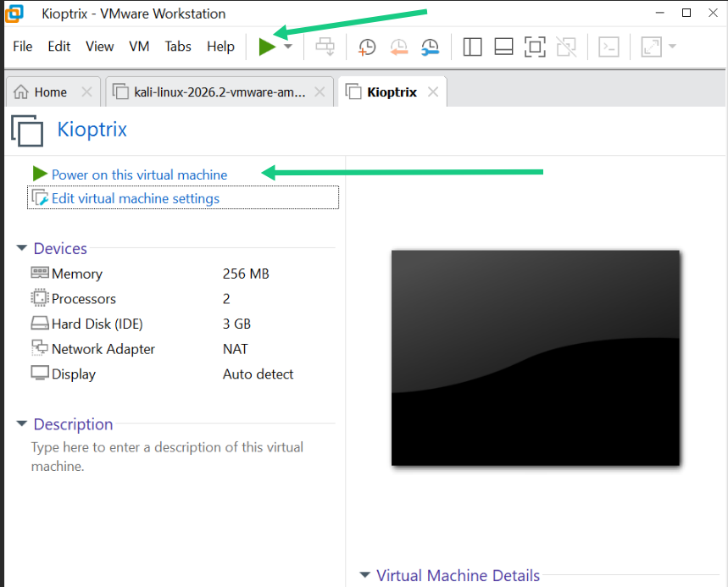Viewport: 728px width, 587px height.
Task: Click the Send Ctrl+Alt+Del toolbar icon
Action: pos(325,47)
